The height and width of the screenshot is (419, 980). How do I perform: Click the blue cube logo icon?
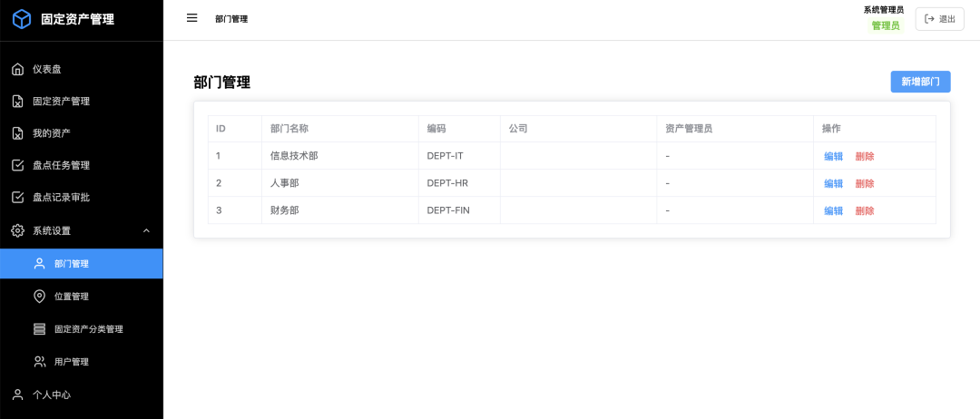[22, 19]
